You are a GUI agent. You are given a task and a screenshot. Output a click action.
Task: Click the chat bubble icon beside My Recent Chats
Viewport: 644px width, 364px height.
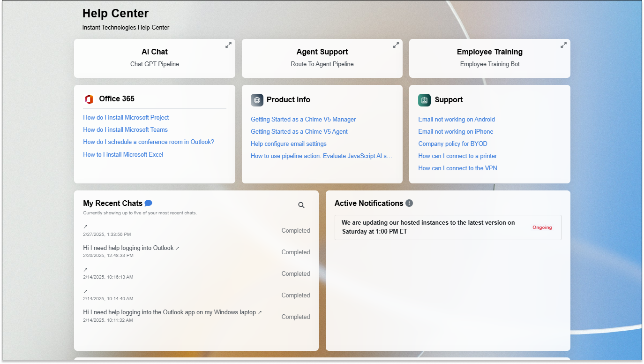tap(148, 203)
